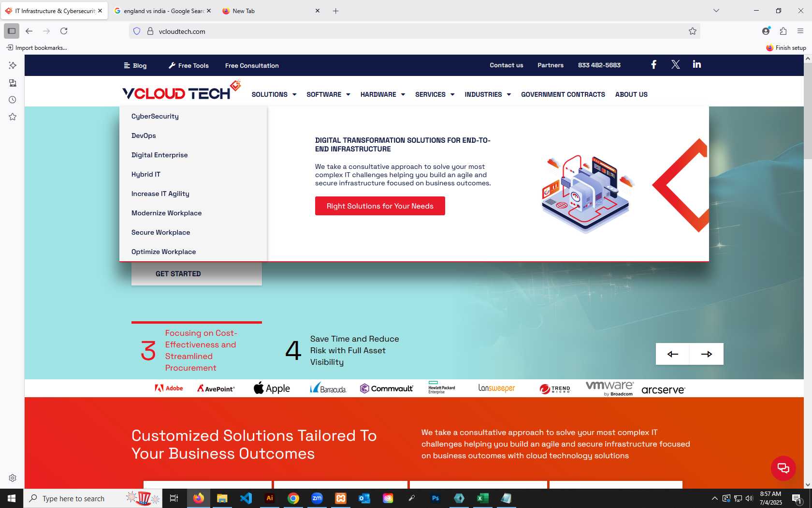812x508 pixels.
Task: Click the Windows taskbar search box
Action: point(92,498)
